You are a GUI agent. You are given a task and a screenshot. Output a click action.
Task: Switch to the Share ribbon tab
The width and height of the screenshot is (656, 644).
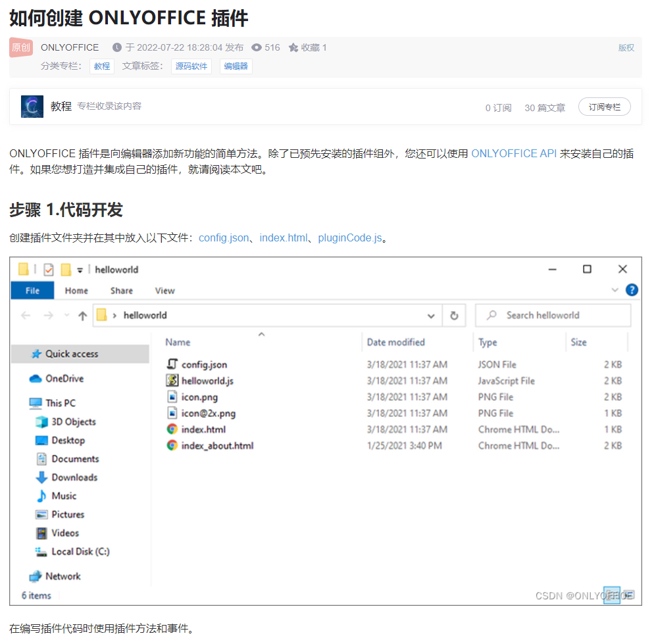coord(122,291)
